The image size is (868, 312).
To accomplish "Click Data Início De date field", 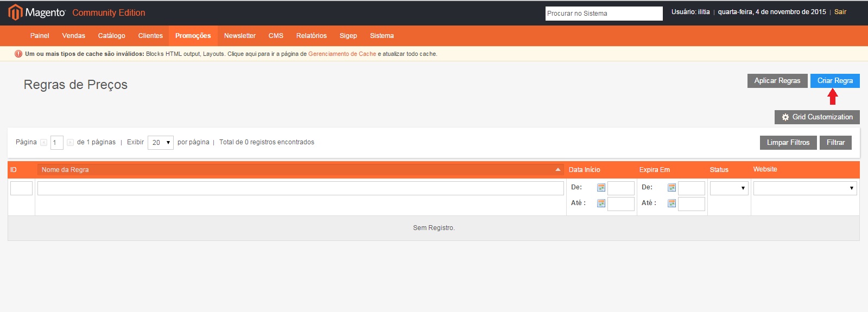I will pyautogui.click(x=621, y=188).
